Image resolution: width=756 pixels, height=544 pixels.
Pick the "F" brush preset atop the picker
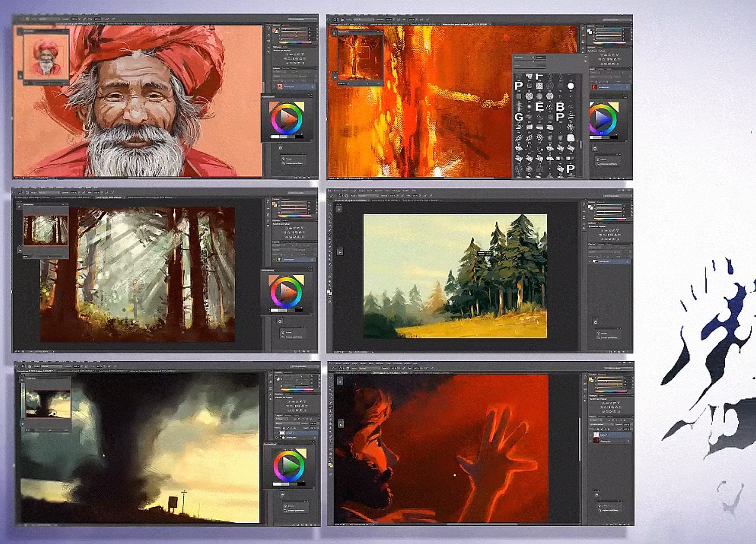pyautogui.click(x=539, y=77)
